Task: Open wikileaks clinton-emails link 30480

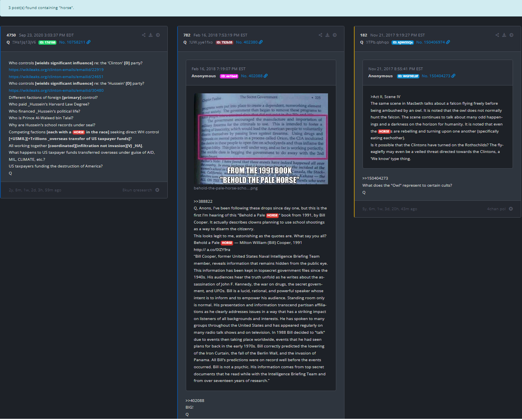Action: point(56,91)
